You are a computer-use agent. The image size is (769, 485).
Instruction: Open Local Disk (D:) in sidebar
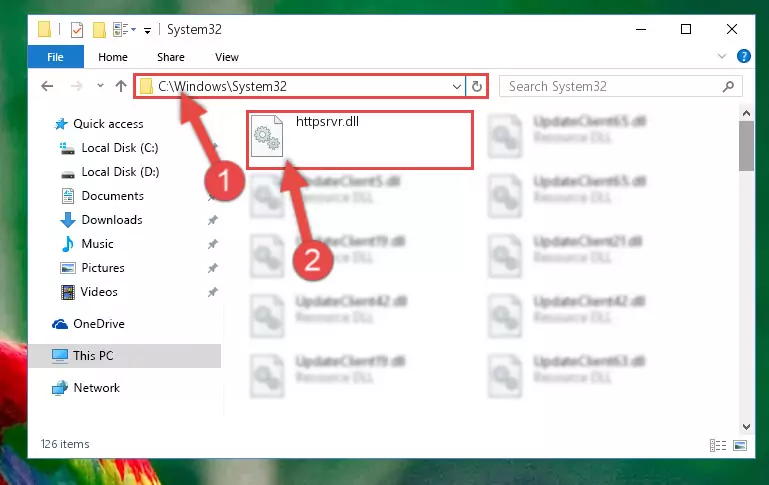point(120,172)
